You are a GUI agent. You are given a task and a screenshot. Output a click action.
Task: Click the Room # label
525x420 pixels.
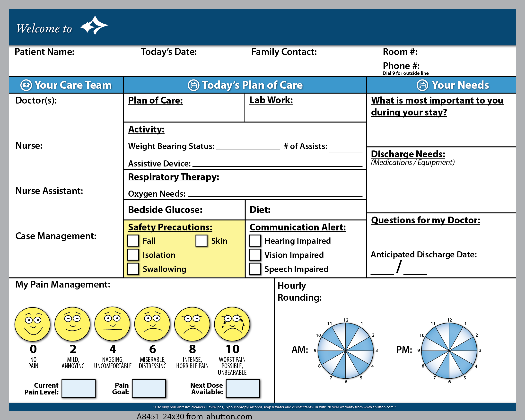coord(400,52)
